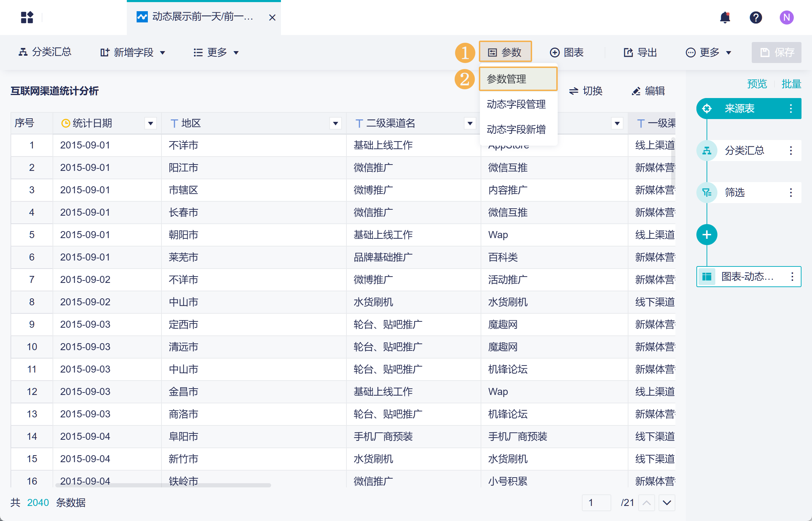Select 参数管理 from the menu
Viewport: 812px width, 521px height.
tap(518, 79)
